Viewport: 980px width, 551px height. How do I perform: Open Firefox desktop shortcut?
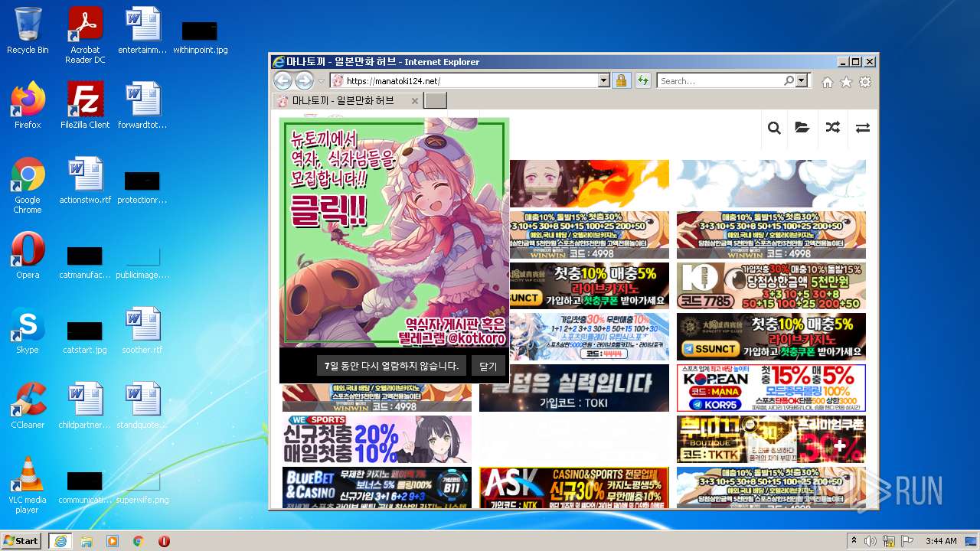coord(28,106)
